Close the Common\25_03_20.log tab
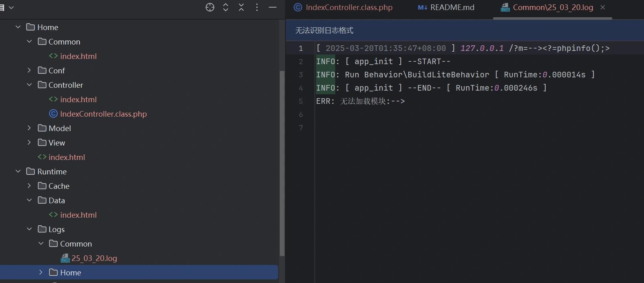The image size is (644, 283). 603,7
